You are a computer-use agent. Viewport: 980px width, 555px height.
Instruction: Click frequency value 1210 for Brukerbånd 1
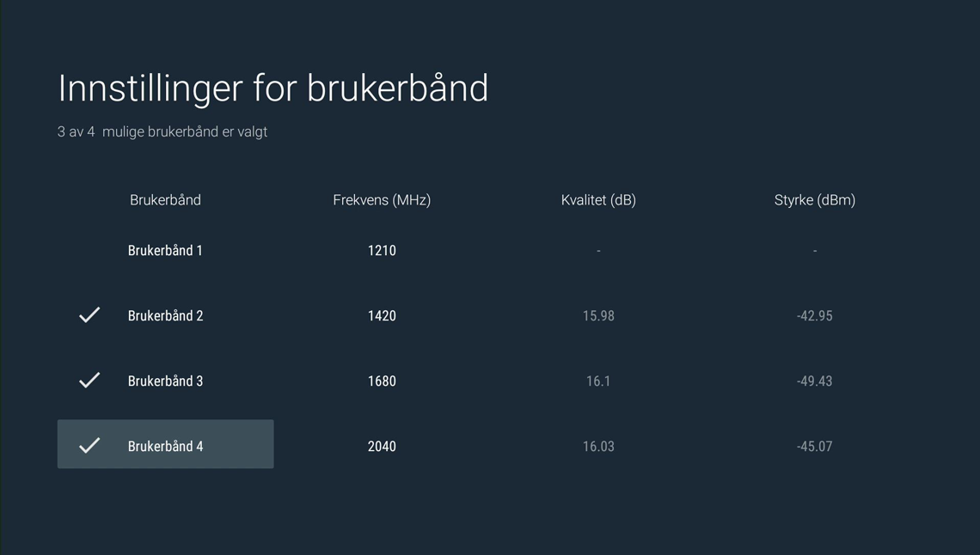click(382, 250)
